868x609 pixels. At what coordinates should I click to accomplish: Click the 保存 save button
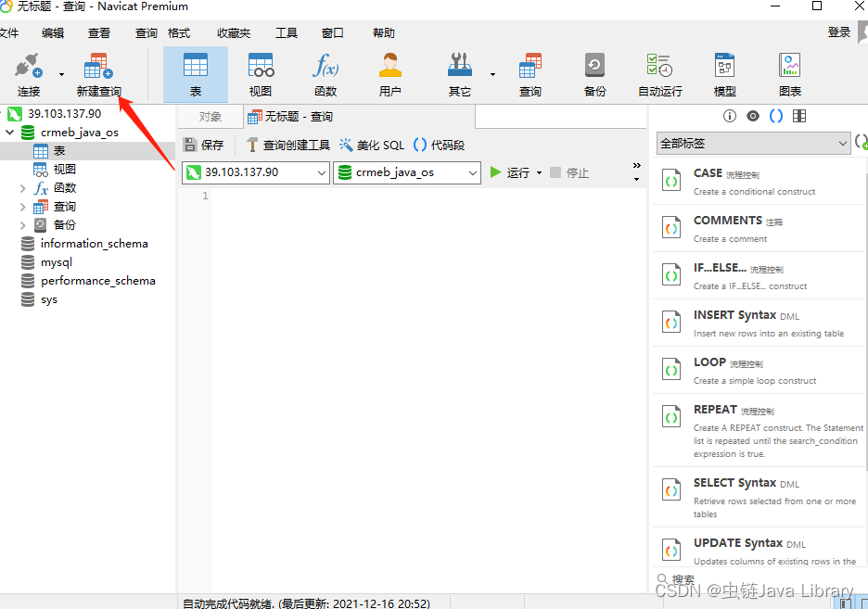[x=204, y=145]
